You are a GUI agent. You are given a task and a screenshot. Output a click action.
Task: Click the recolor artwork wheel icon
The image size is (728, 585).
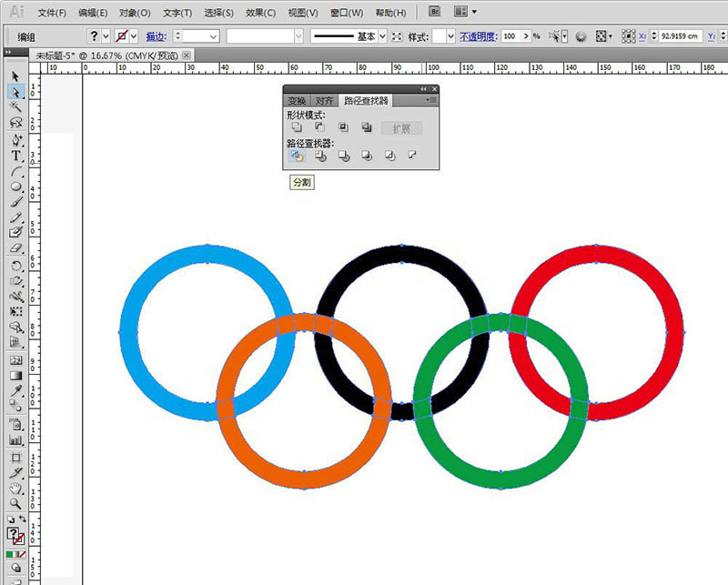(581, 36)
